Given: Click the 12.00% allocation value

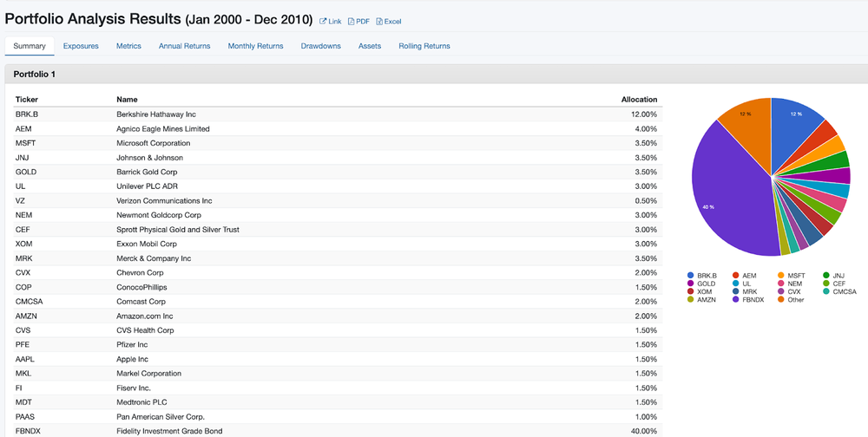Looking at the screenshot, I should 644,114.
